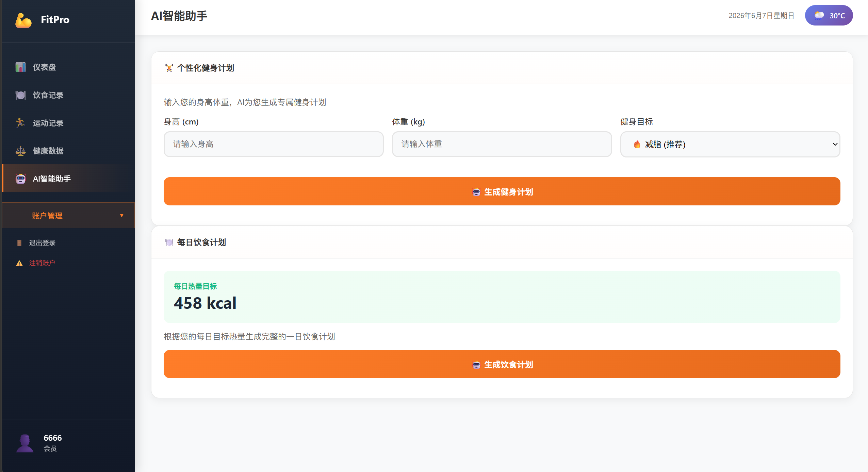
Task: Click the 健身目标 field label
Action: [637, 122]
